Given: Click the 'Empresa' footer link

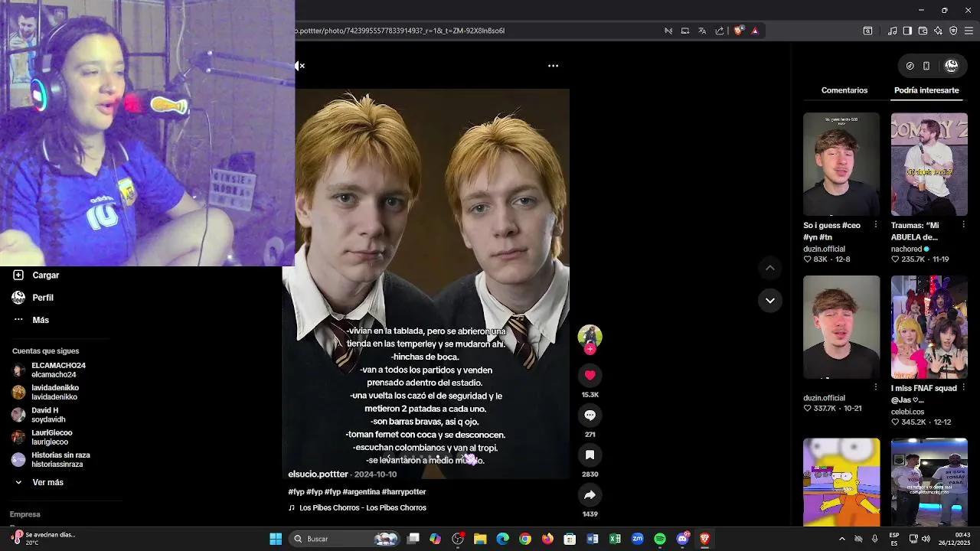Looking at the screenshot, I should 24,514.
